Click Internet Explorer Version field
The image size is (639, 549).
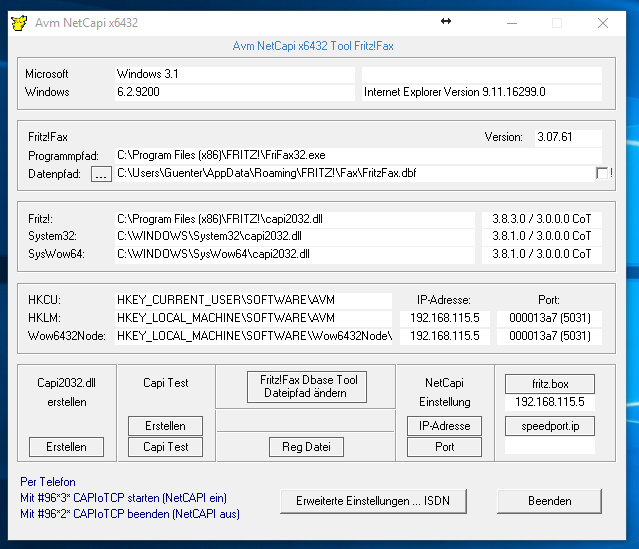[x=482, y=92]
